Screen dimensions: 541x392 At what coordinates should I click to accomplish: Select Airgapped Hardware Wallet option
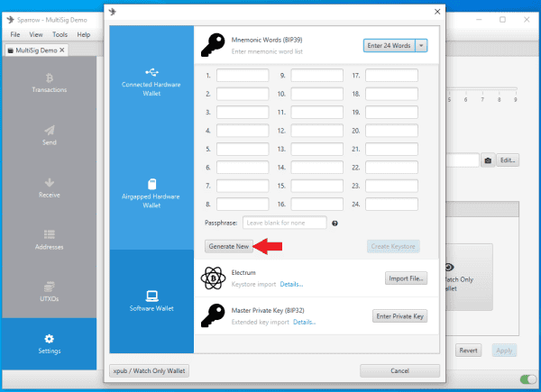pyautogui.click(x=151, y=194)
